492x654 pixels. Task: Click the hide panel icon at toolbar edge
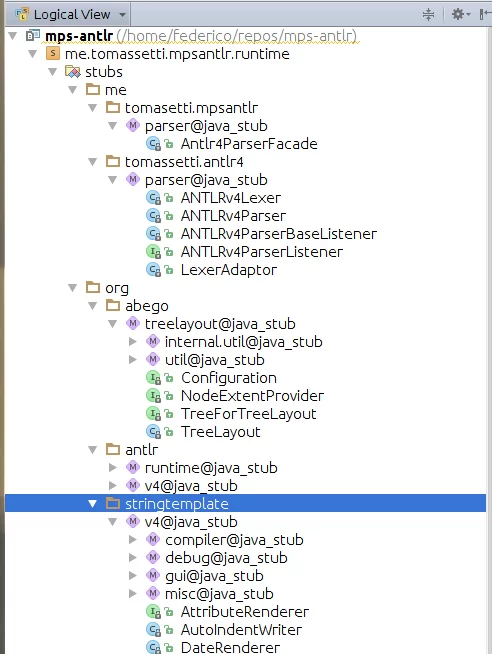pos(485,15)
